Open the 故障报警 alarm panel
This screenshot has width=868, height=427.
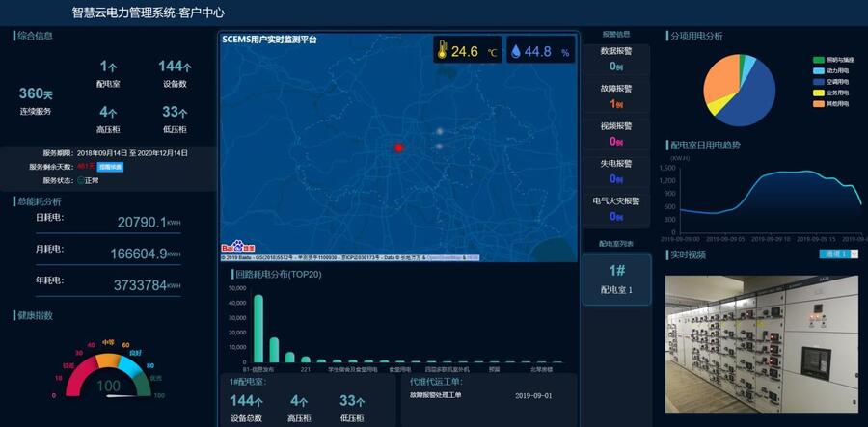(616, 95)
